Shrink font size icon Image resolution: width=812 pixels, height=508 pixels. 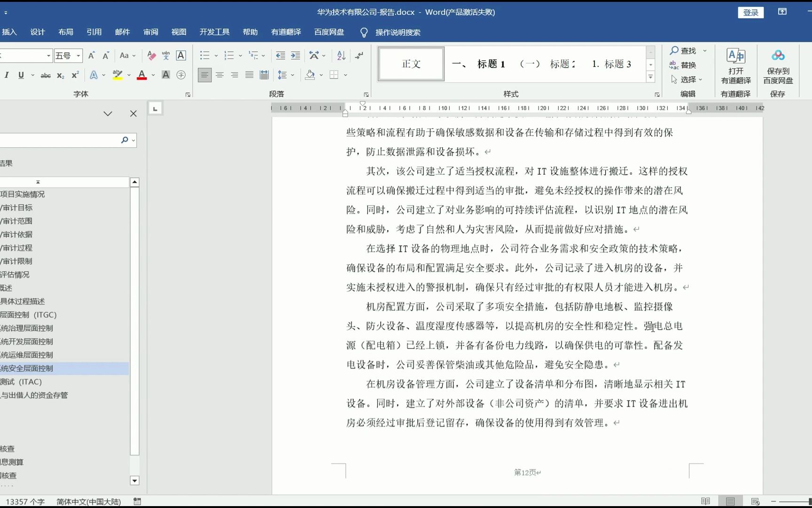[106, 56]
